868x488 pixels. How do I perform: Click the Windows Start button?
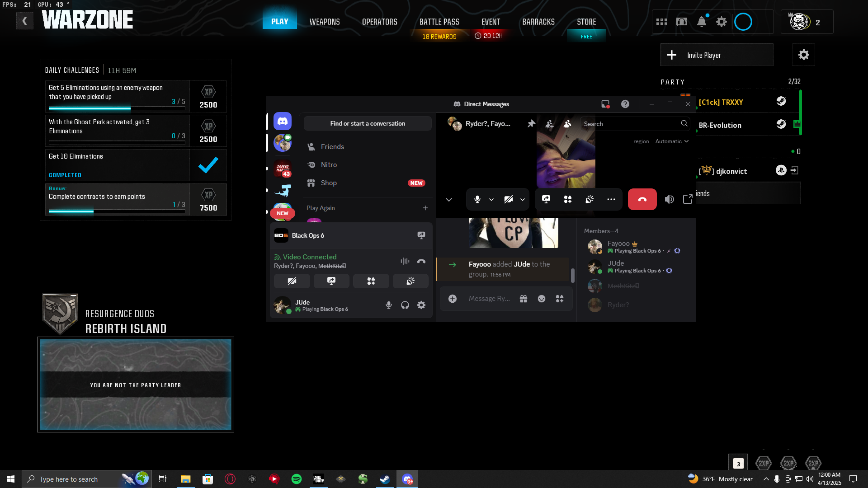point(11,479)
